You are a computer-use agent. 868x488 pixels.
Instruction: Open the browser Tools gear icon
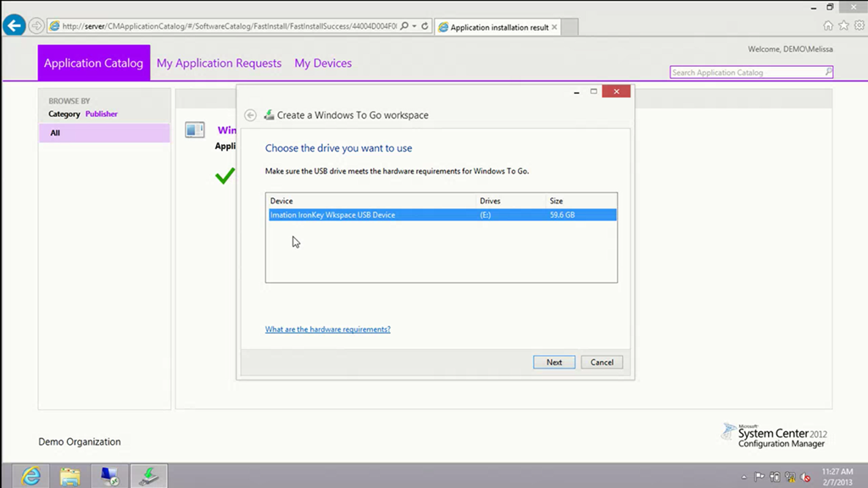point(857,26)
